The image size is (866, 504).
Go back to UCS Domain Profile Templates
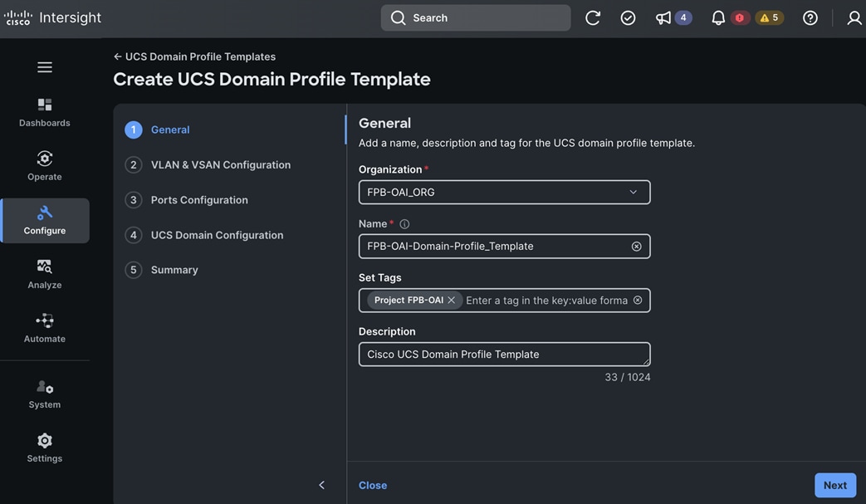pos(194,56)
